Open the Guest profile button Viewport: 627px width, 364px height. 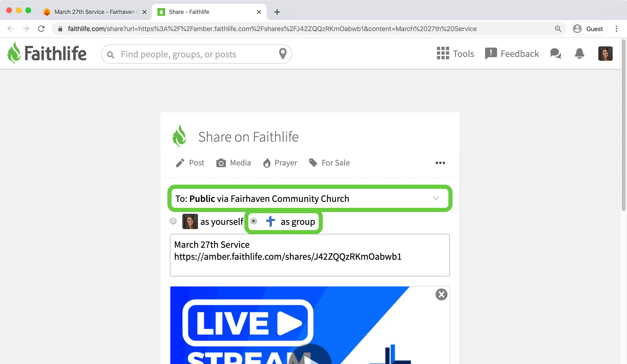click(589, 29)
